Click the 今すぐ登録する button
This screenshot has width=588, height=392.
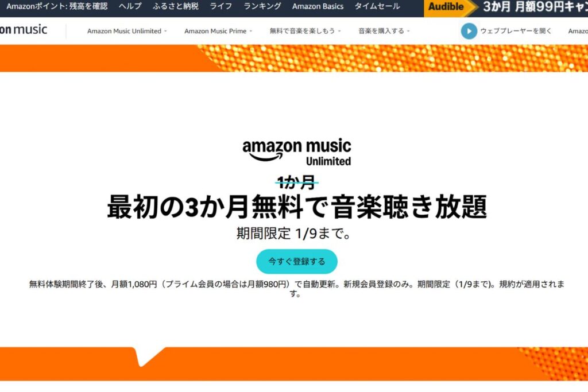pyautogui.click(x=297, y=261)
